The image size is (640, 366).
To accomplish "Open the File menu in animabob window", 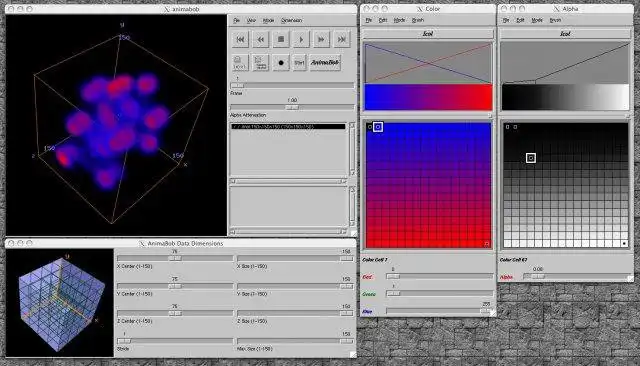I will [236, 20].
